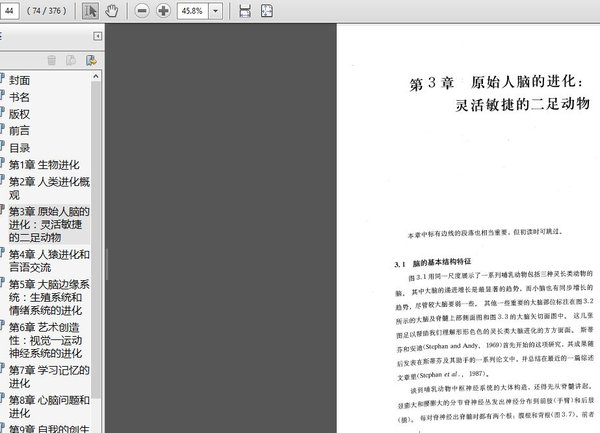
Task: Open bookmark 第7章 学习记忆的进化
Action: click(49, 376)
